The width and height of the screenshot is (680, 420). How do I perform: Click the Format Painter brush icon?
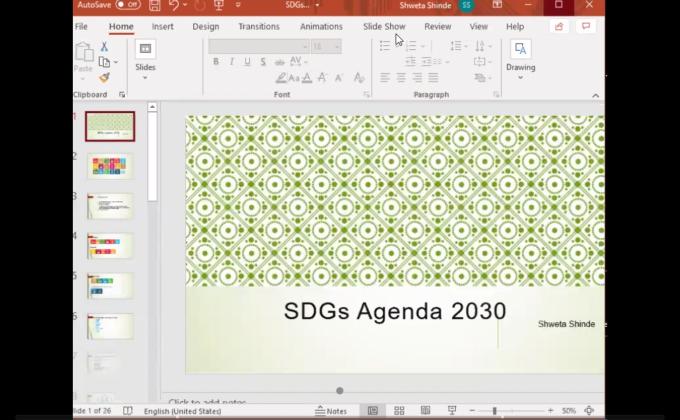coord(104,78)
